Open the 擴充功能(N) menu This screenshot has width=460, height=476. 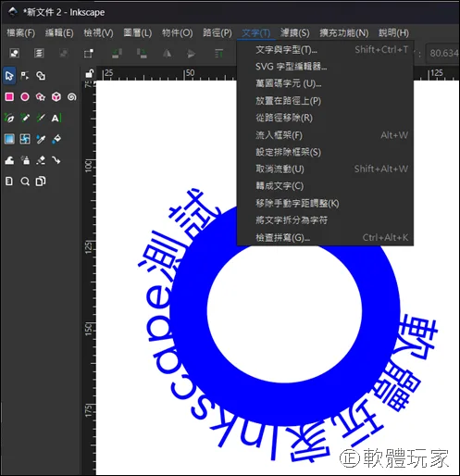[x=344, y=32]
